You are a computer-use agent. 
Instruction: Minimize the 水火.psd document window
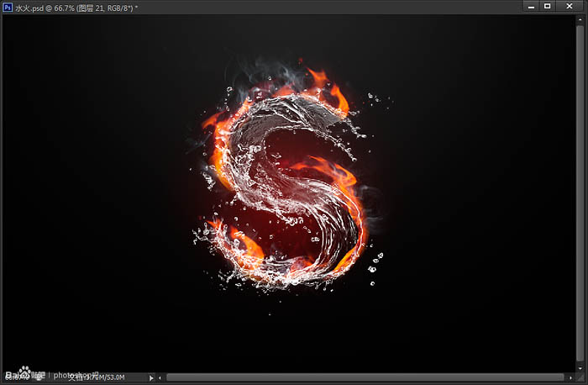click(x=531, y=7)
